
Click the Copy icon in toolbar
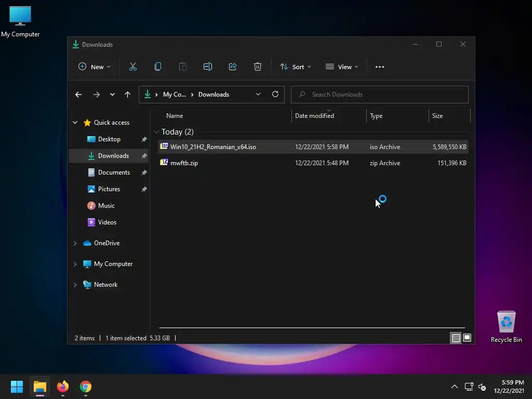[158, 67]
